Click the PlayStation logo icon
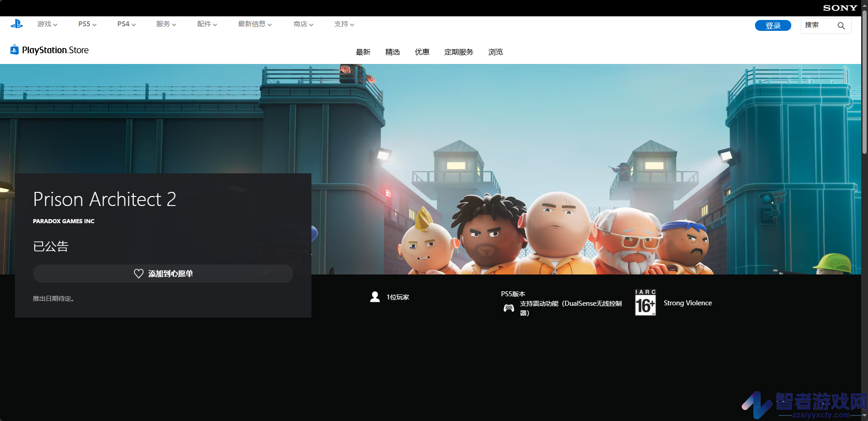Screen dimensions: 868x421 17,24
